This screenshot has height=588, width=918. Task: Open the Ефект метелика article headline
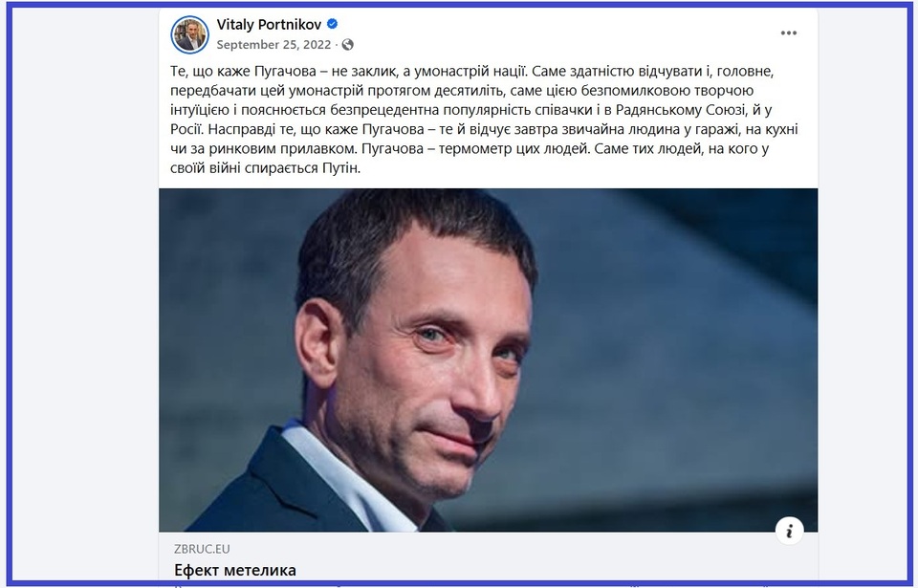pos(235,570)
